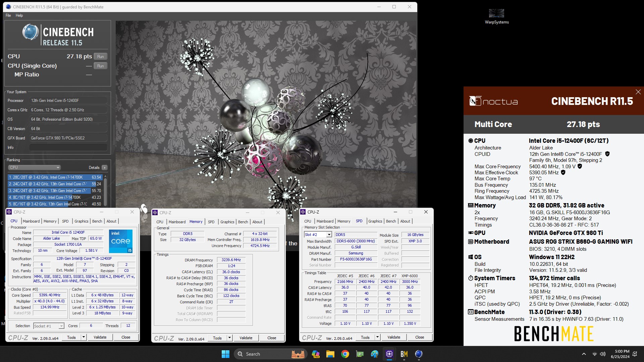Click Tools button in right CPU-Z window
The image size is (644, 362).
365,338
